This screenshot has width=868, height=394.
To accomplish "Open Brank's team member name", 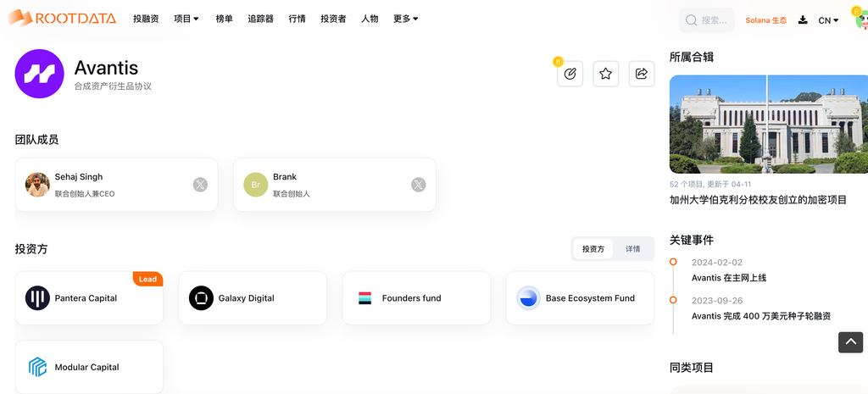I will 285,177.
